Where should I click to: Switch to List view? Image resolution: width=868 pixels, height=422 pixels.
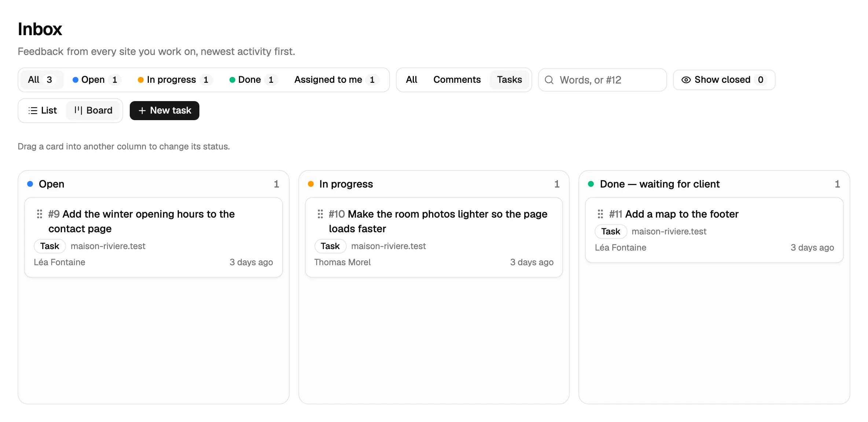pyautogui.click(x=43, y=111)
